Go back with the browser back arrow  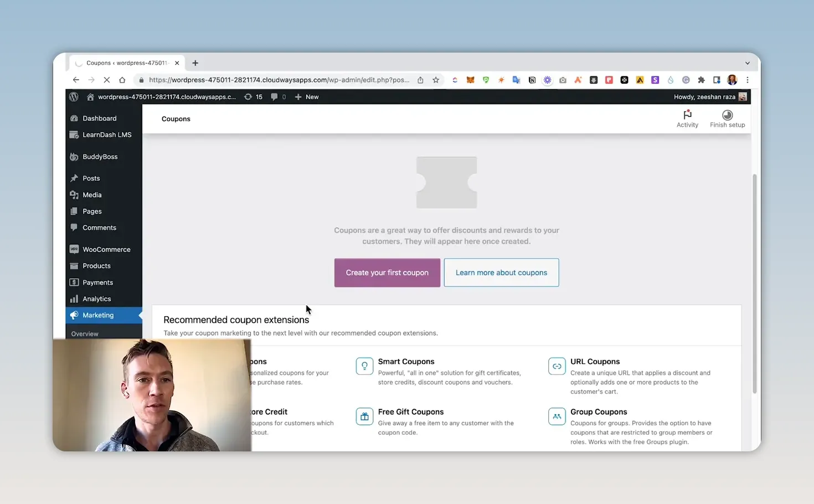pyautogui.click(x=76, y=80)
